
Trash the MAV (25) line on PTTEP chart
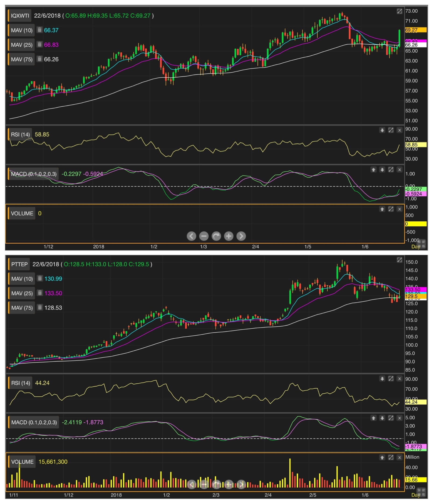tap(40, 293)
